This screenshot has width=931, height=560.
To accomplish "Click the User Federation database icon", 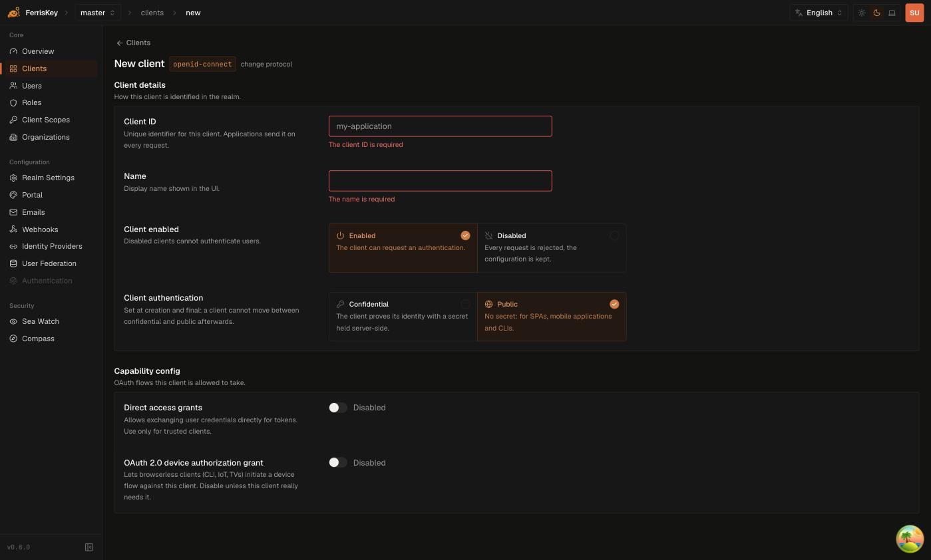I will pyautogui.click(x=13, y=263).
